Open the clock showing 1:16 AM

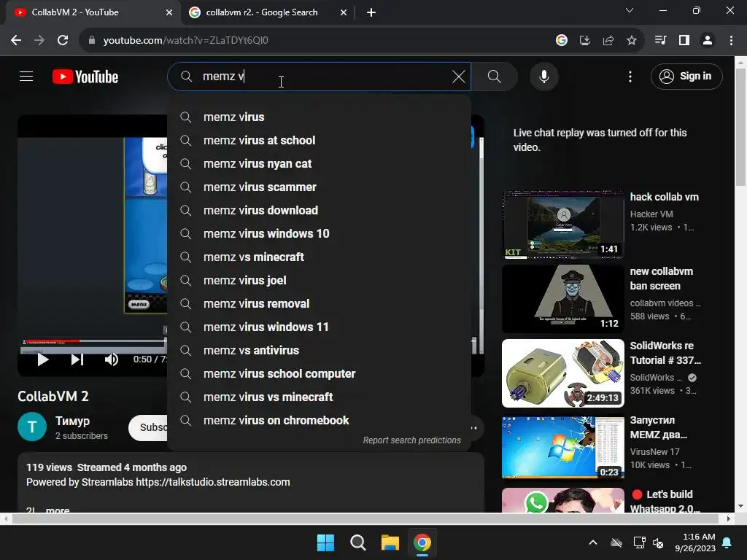point(695,542)
